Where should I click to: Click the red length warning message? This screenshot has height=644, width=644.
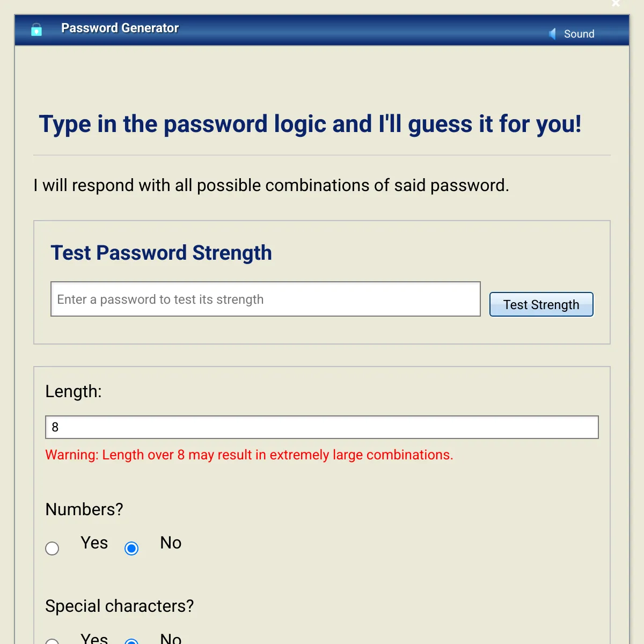pos(249,455)
